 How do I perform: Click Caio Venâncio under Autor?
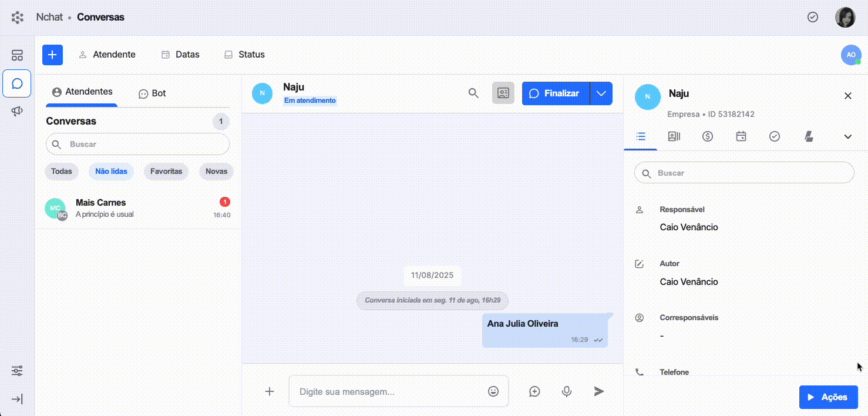tap(689, 281)
